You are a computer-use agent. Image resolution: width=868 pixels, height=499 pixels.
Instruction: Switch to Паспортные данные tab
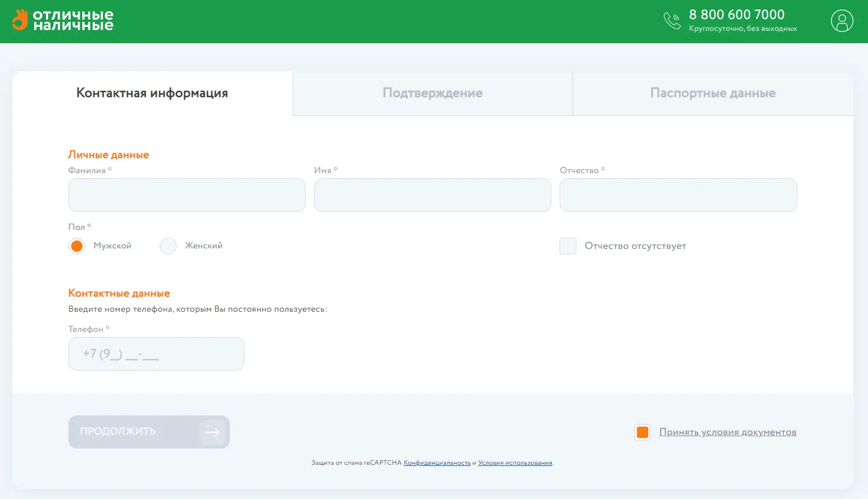point(713,93)
